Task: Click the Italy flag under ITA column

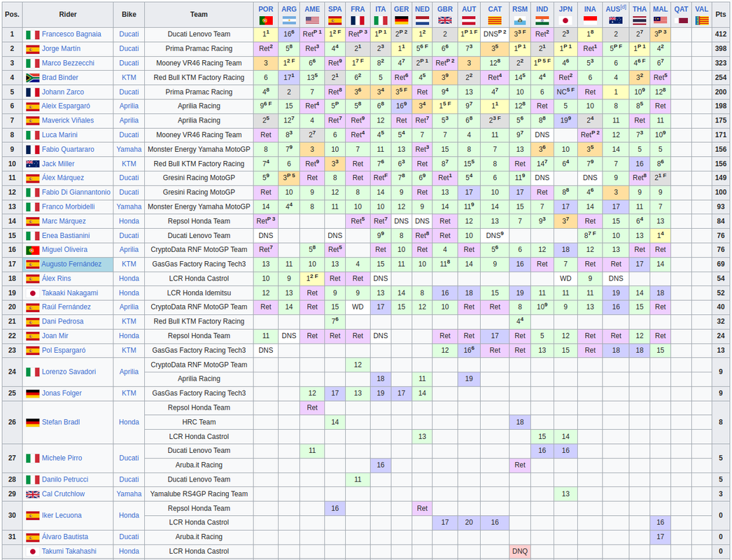Action: (381, 20)
